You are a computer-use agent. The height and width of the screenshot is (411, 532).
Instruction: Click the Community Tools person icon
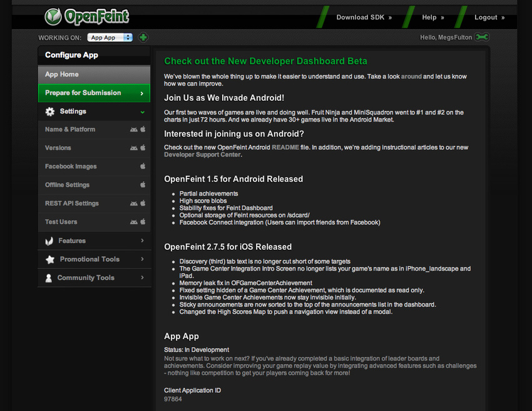pyautogui.click(x=49, y=278)
